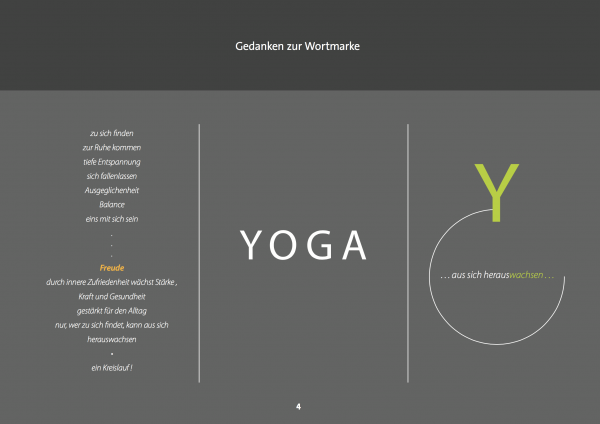The width and height of the screenshot is (600, 424).
Task: Click the vertical divider right of YOGA
Action: pos(408,252)
